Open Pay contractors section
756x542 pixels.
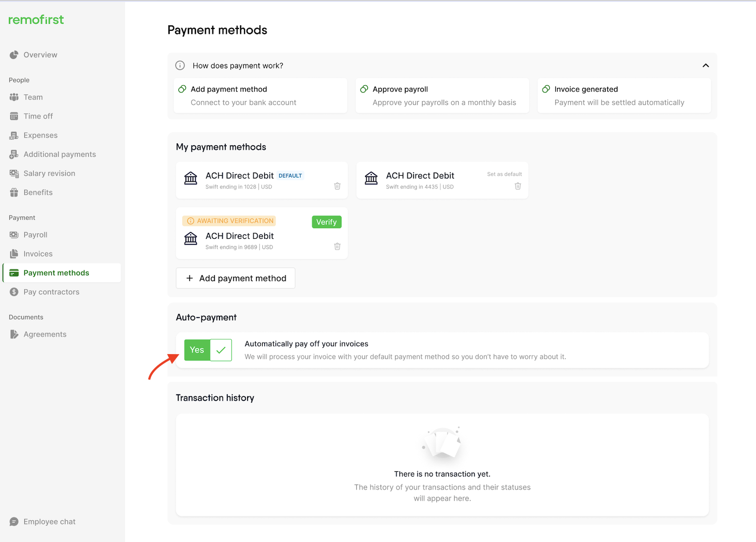(x=51, y=292)
